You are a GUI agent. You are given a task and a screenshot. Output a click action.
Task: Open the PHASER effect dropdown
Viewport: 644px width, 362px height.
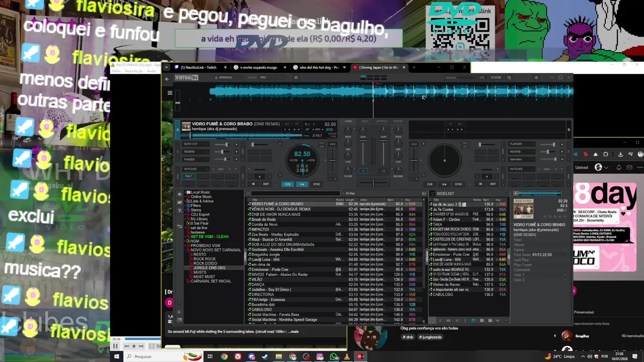point(196,159)
